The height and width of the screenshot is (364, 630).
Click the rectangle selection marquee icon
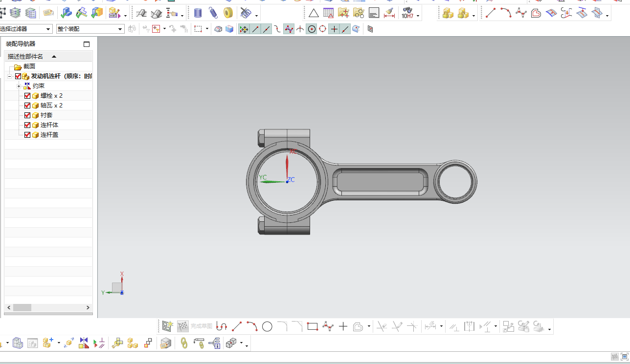pyautogui.click(x=198, y=29)
